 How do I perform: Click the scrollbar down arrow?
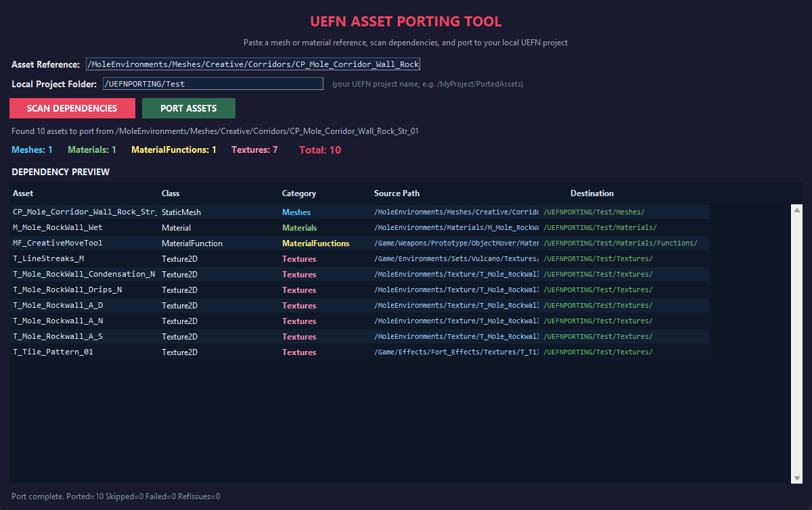[x=797, y=478]
